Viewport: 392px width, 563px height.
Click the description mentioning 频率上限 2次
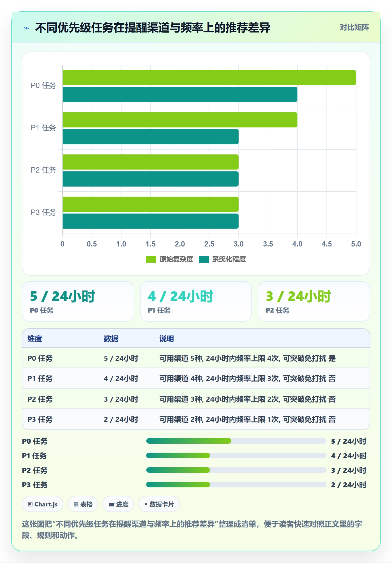click(248, 399)
